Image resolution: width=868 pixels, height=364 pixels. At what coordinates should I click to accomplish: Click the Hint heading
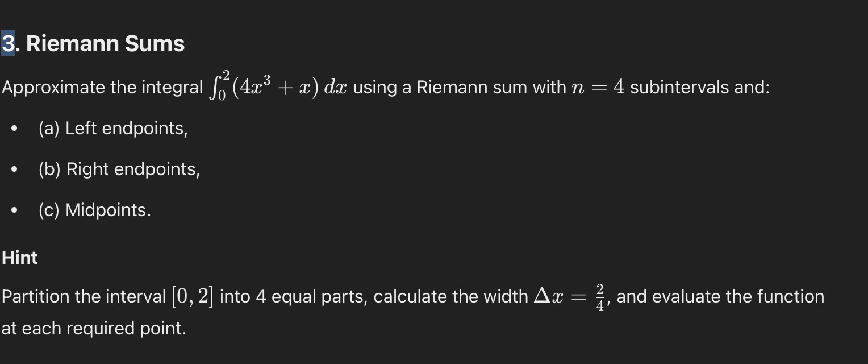(x=19, y=258)
